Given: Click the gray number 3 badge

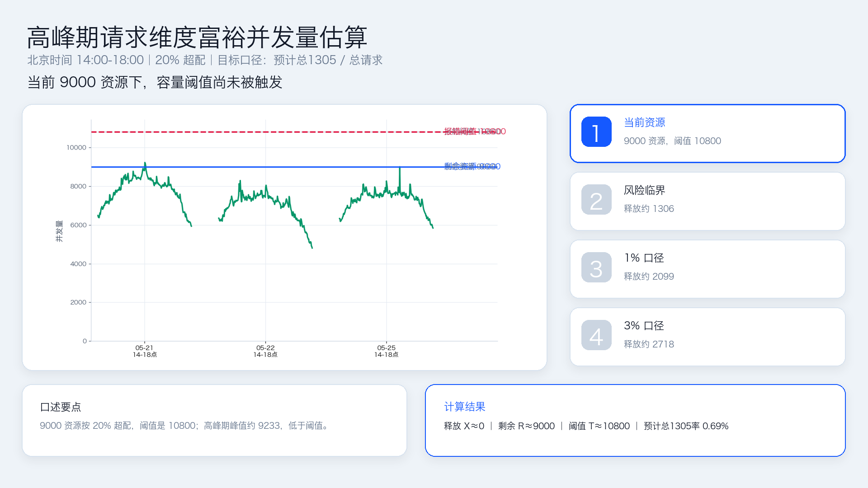Looking at the screenshot, I should (x=596, y=267).
